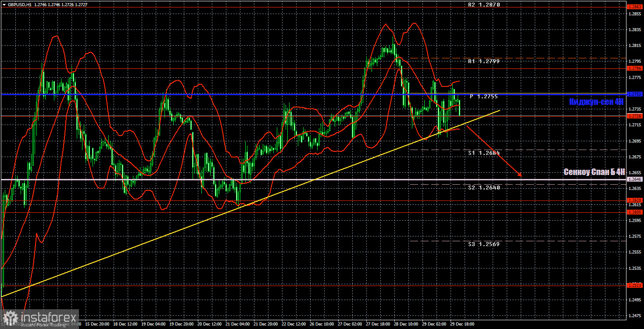Click the Киджун-сен 4H line label
The width and height of the screenshot is (644, 329).
(597, 102)
